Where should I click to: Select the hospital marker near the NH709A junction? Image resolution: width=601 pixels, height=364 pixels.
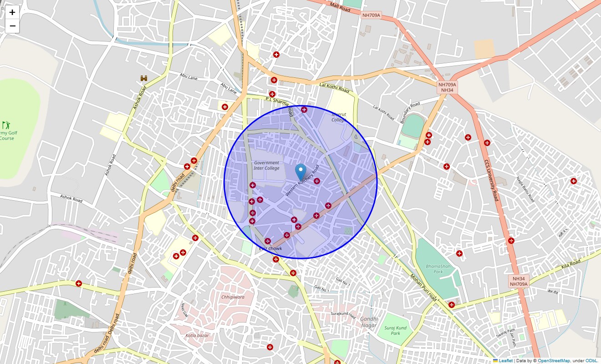(x=428, y=135)
